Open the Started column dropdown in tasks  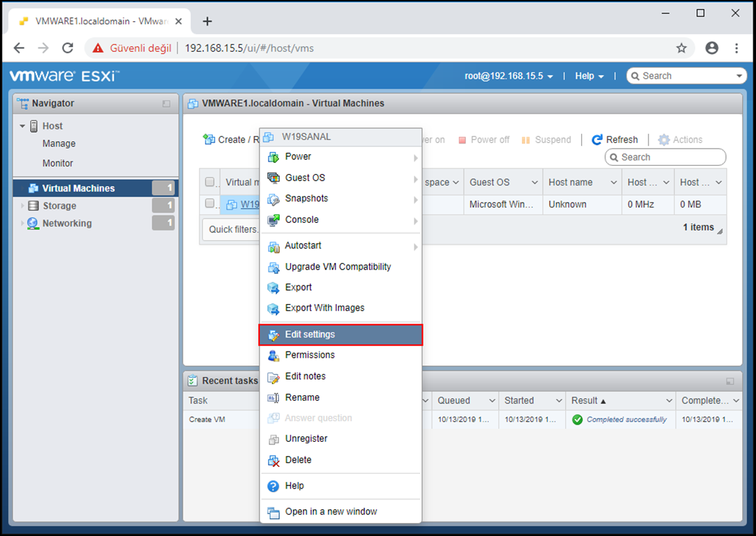pyautogui.click(x=559, y=401)
